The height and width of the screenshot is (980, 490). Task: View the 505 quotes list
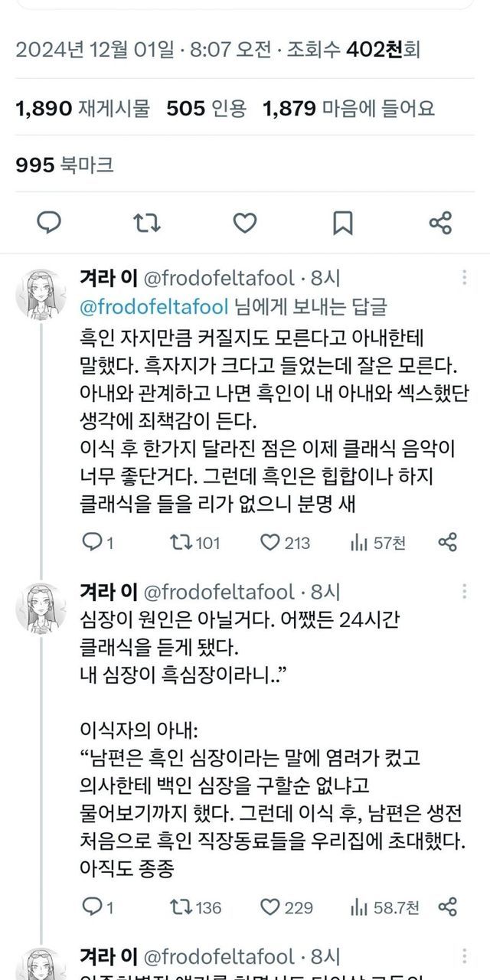tap(207, 109)
